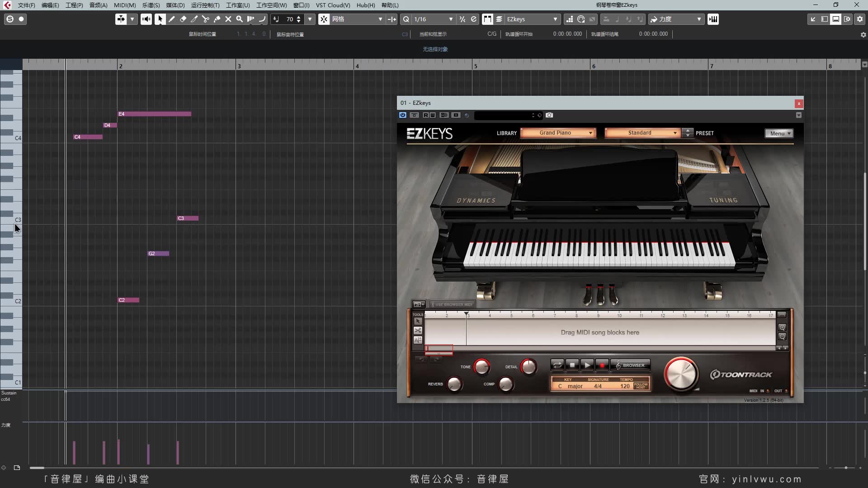Open EZkeys Standard preset dropdown
Screen dimensions: 868x488
(x=642, y=133)
